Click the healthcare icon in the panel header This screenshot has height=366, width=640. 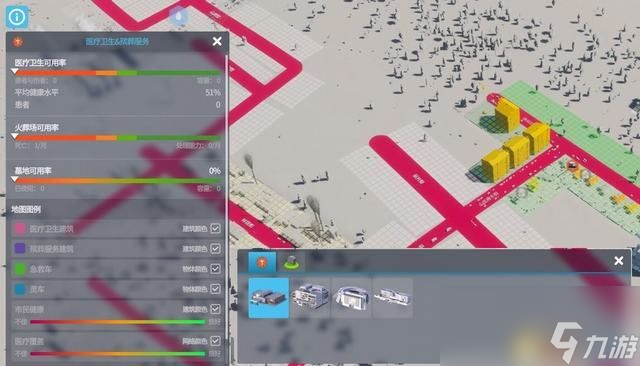pos(18,42)
